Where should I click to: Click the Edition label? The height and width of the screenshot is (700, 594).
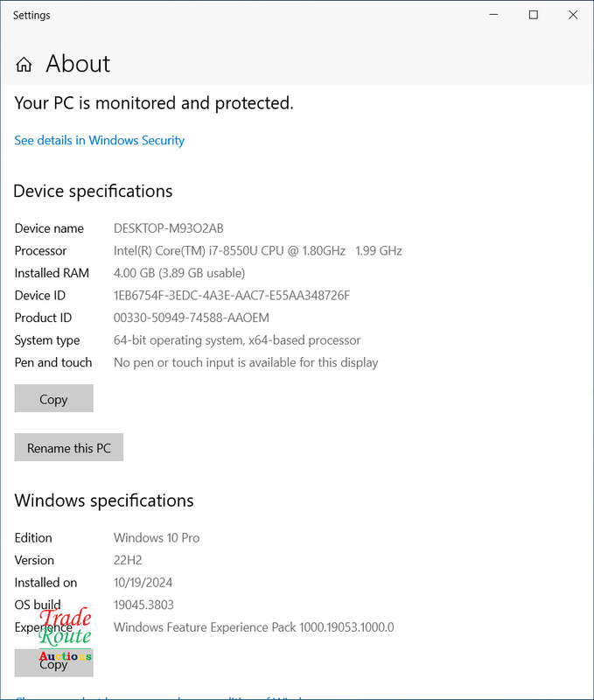[33, 538]
